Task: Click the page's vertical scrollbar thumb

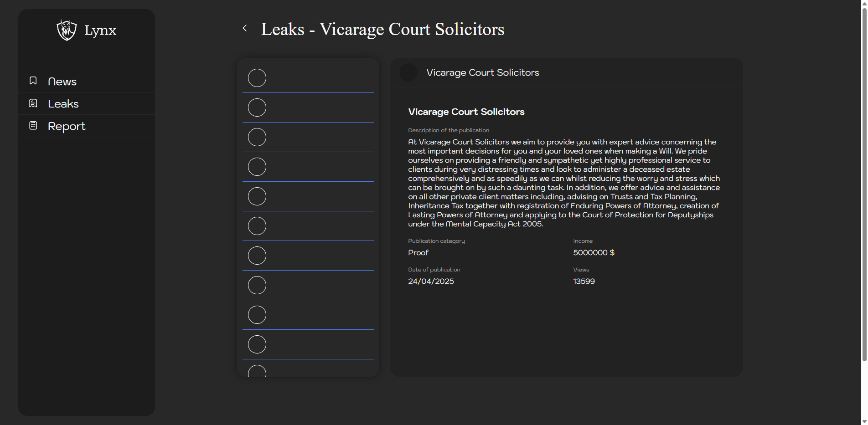Action: [x=864, y=182]
